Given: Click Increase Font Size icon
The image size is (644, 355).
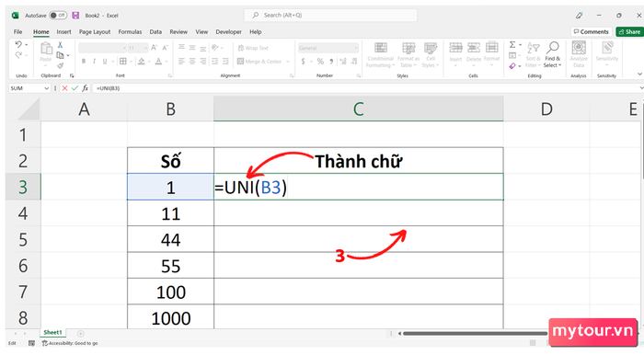Looking at the screenshot, I should click(154, 48).
